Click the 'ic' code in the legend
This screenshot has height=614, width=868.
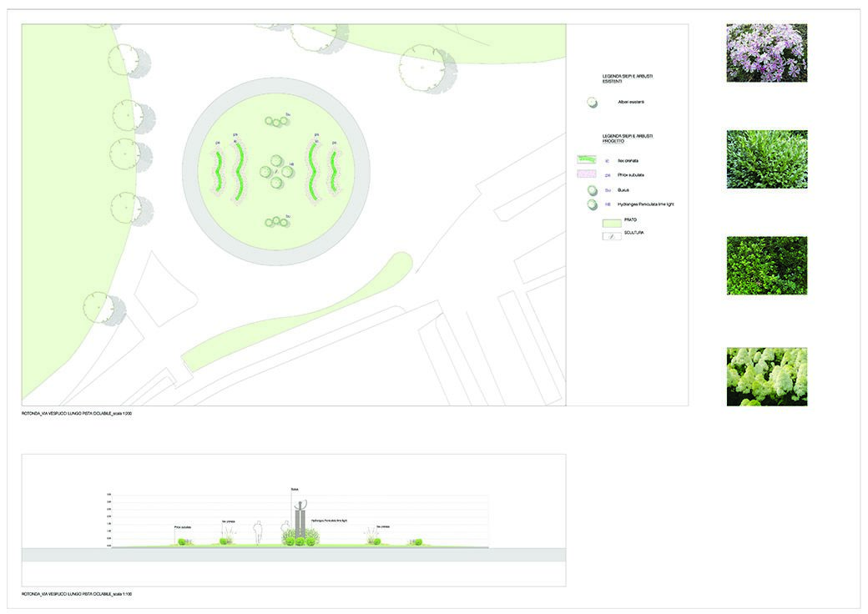(x=608, y=161)
